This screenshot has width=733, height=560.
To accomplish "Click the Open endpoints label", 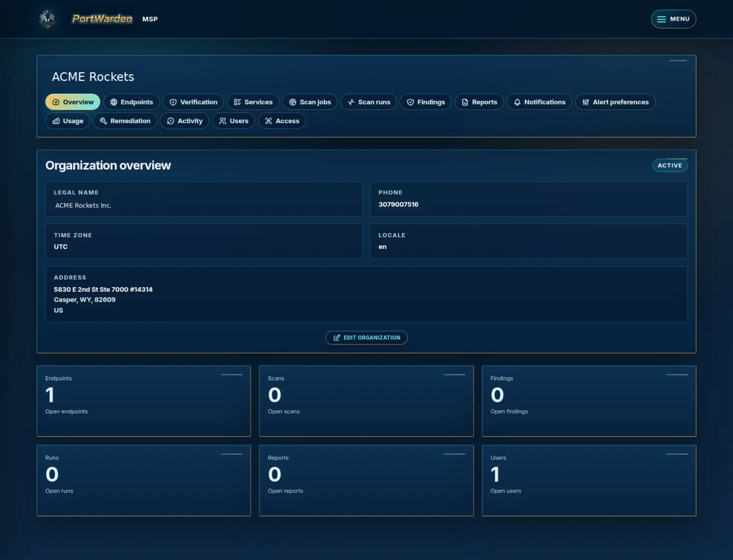I will click(x=66, y=412).
